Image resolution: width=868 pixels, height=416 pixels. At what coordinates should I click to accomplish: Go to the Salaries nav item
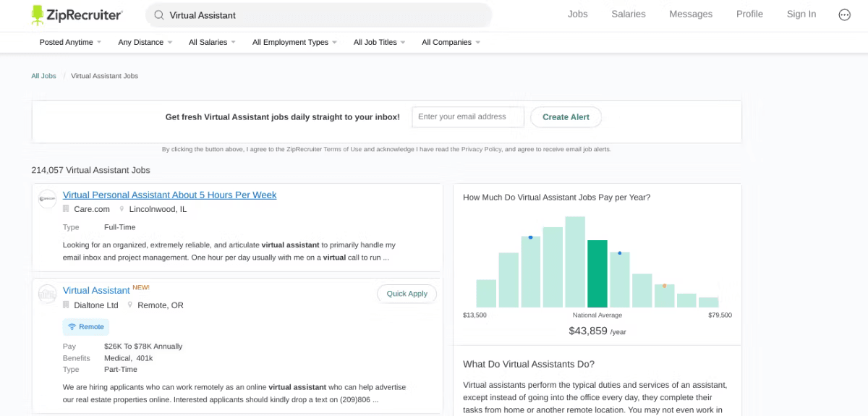628,14
